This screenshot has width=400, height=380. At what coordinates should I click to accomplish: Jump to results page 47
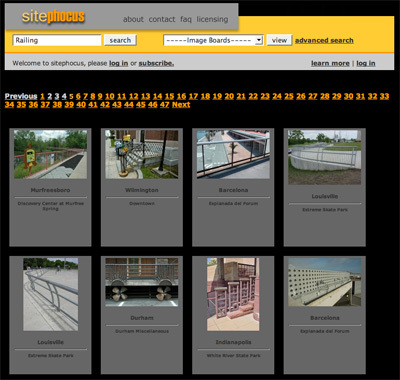coord(165,105)
